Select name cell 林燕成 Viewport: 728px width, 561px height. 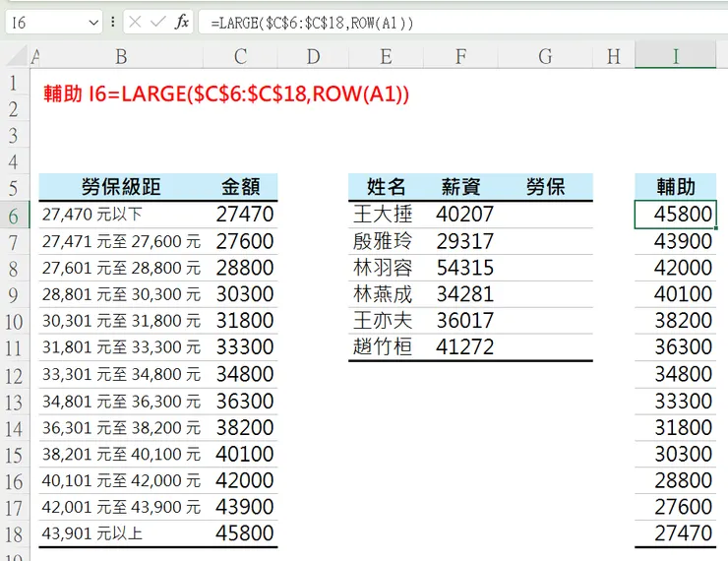coord(386,294)
